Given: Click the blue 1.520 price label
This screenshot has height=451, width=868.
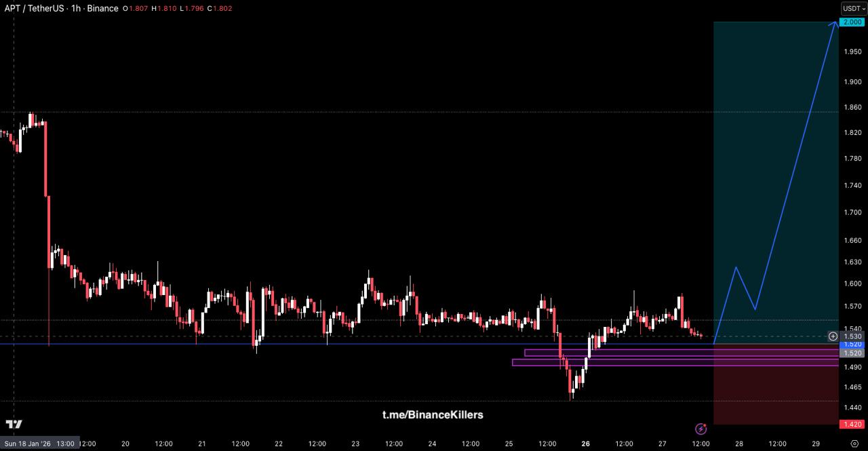Looking at the screenshot, I should (x=852, y=345).
